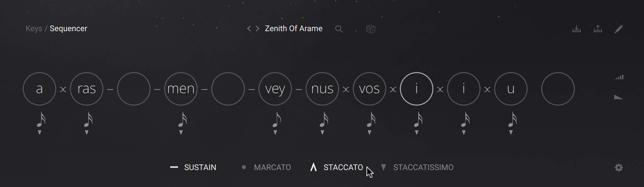Viewport: 644px width, 187px height.
Task: Load the previous preset with left arrow
Action: [249, 29]
